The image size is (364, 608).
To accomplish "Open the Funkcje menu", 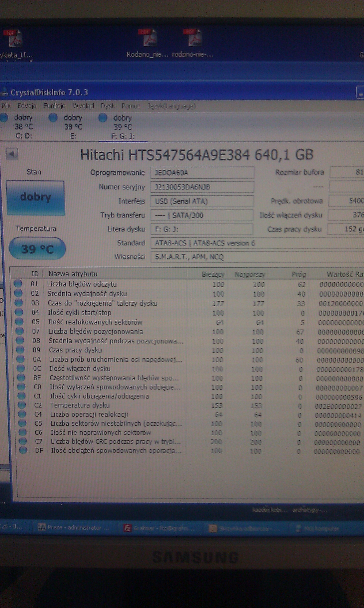I will (54, 106).
